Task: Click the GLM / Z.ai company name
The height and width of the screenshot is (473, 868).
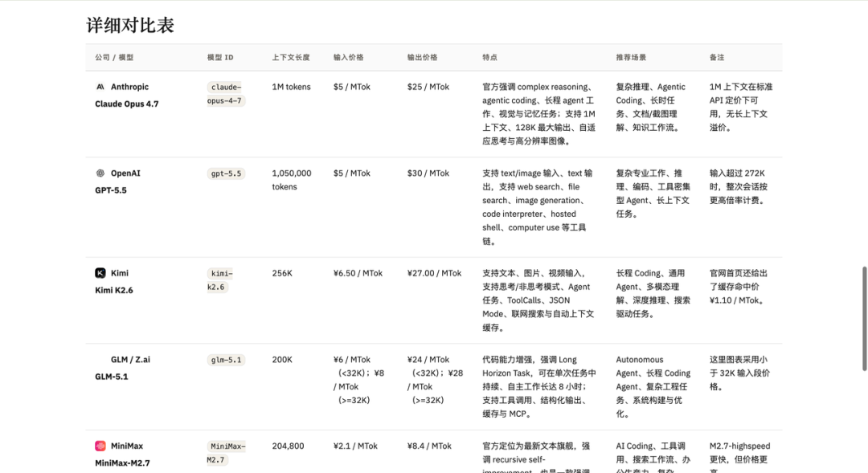Action: click(131, 360)
